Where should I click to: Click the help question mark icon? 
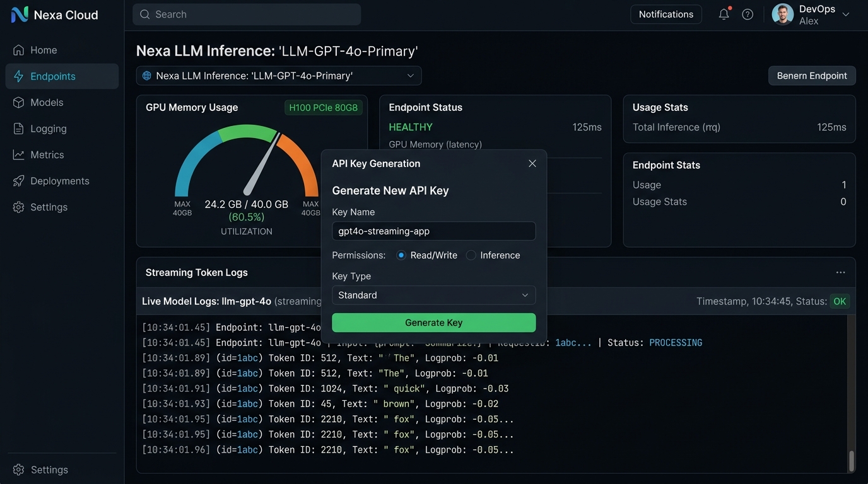point(748,14)
